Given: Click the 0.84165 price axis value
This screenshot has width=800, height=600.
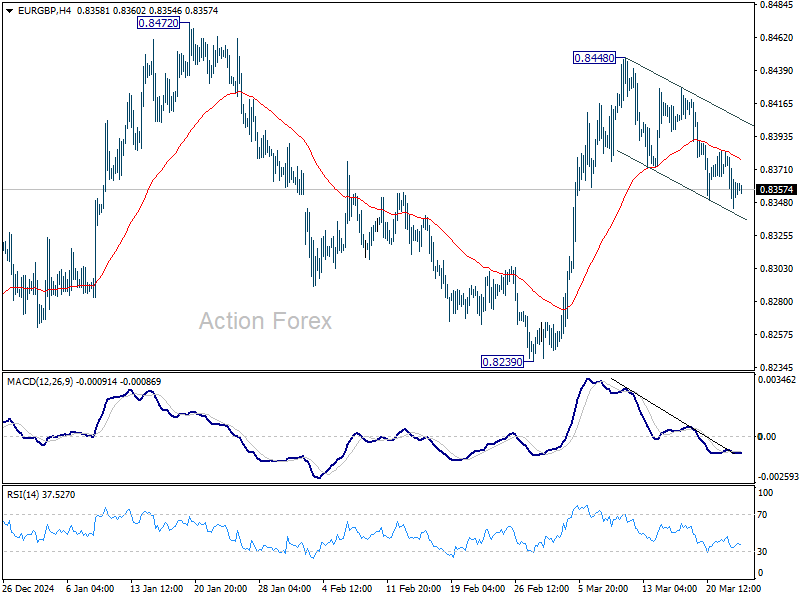Looking at the screenshot, I should (777, 104).
